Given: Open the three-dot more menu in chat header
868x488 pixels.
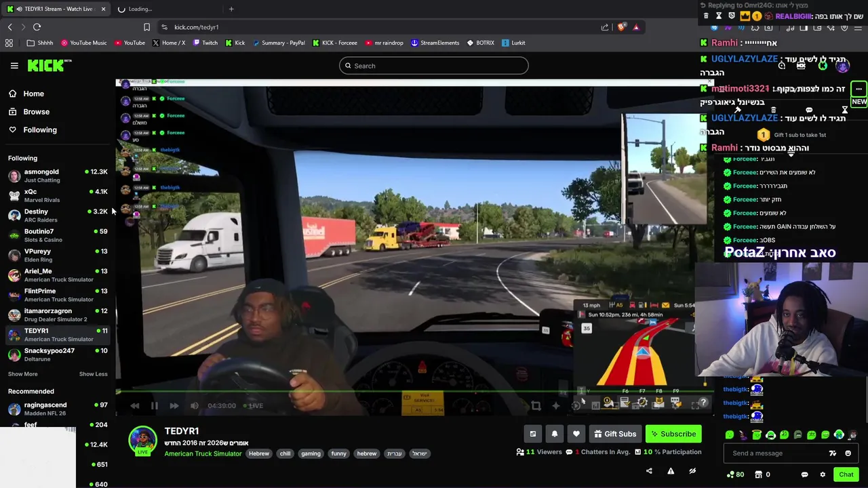Looking at the screenshot, I should point(859,89).
